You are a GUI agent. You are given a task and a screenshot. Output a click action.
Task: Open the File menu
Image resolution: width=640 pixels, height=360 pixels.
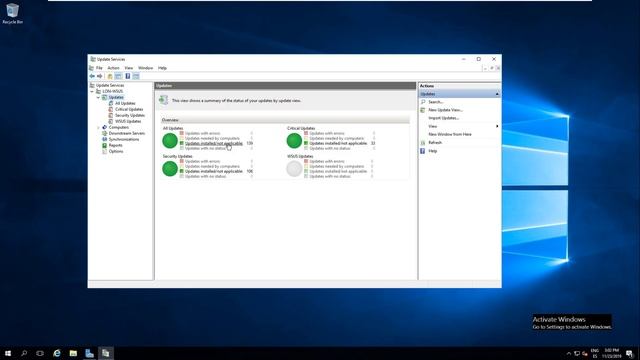99,68
